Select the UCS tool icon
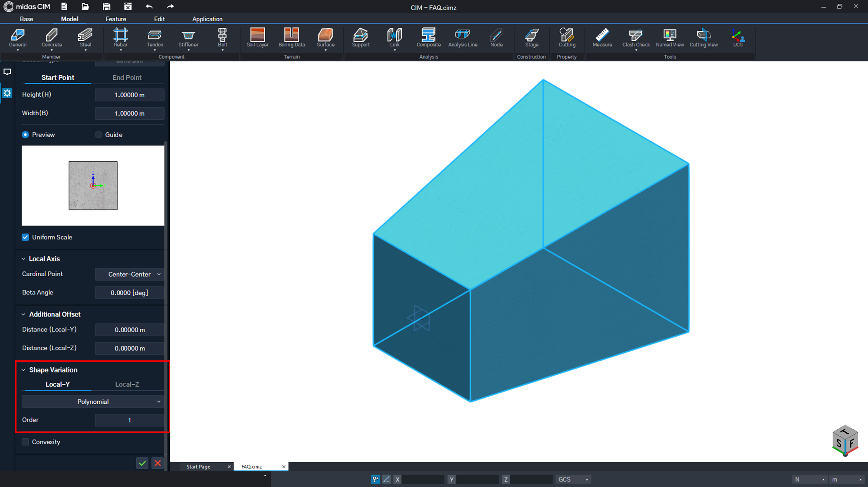Viewport: 868px width, 487px height. (x=738, y=38)
